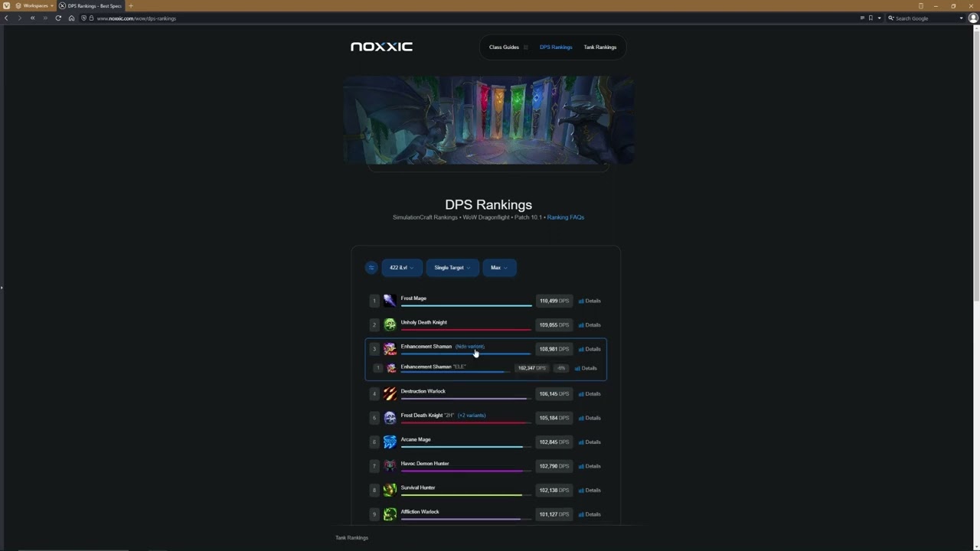Click the tracker blocker shield icon

tap(83, 18)
